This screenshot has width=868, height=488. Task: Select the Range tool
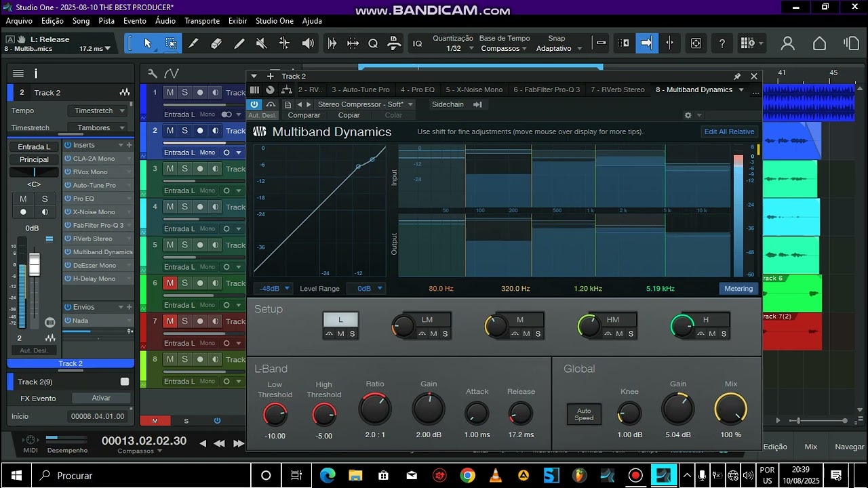click(171, 43)
